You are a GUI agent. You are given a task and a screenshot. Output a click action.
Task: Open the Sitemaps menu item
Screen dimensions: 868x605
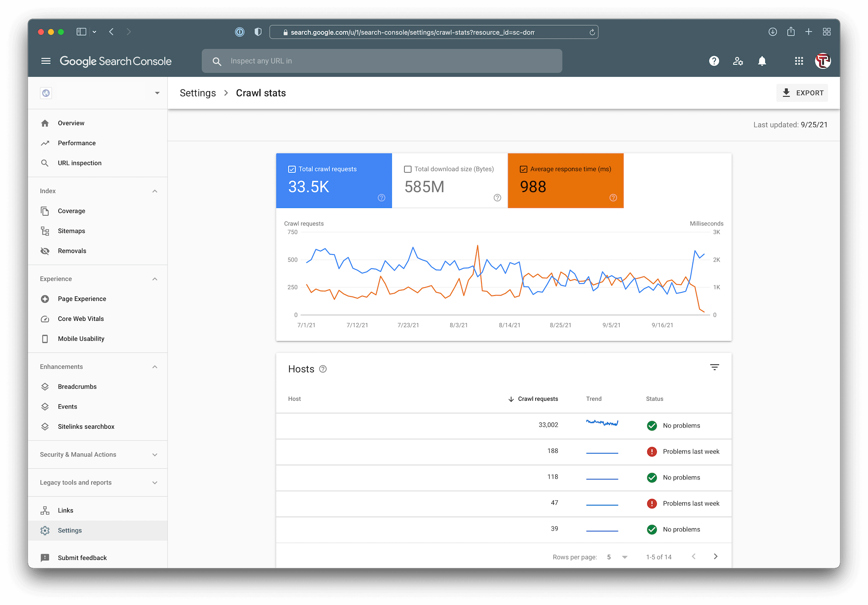pyautogui.click(x=71, y=231)
